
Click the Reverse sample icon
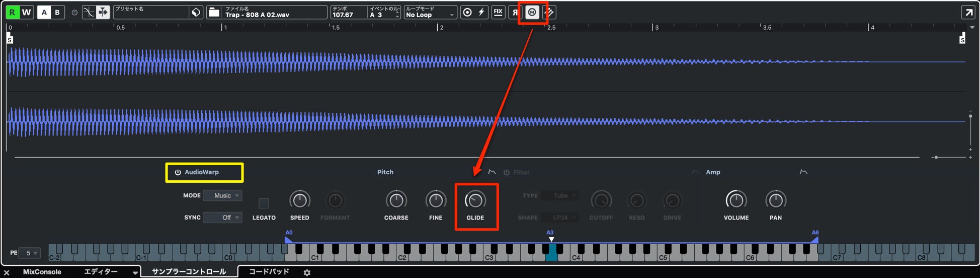tap(515, 12)
